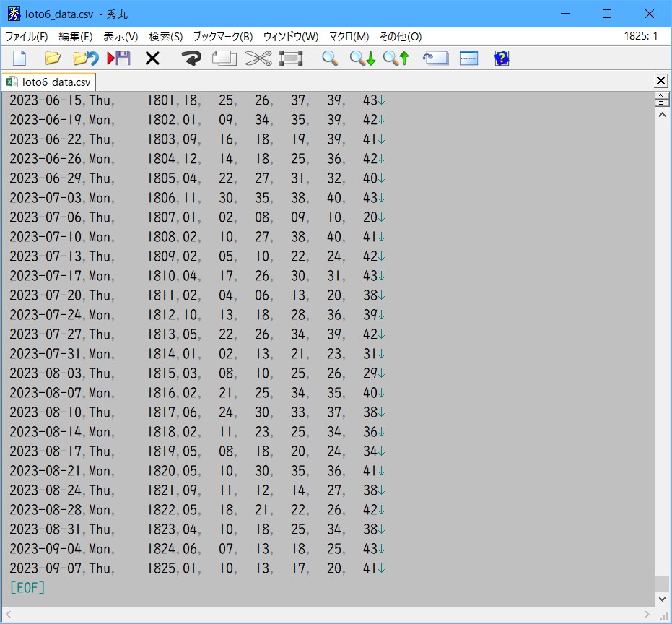Click the open folder toolbar icon
The image size is (672, 624).
[x=53, y=58]
